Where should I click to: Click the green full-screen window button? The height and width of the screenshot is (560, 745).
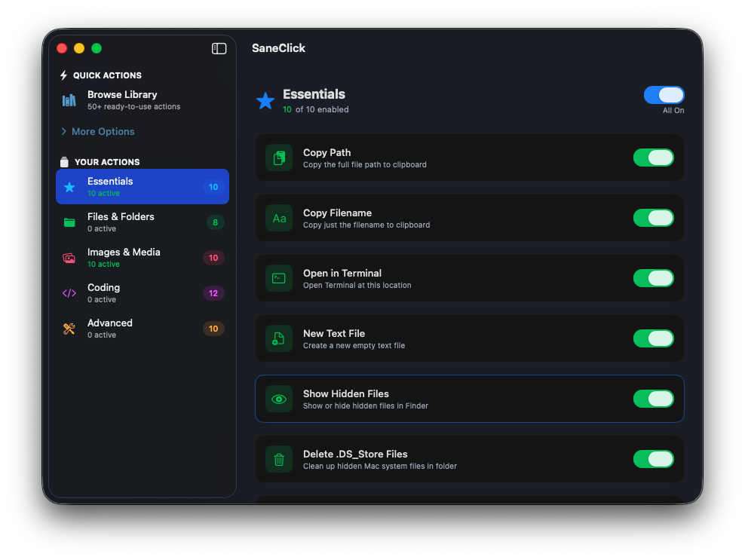click(97, 48)
